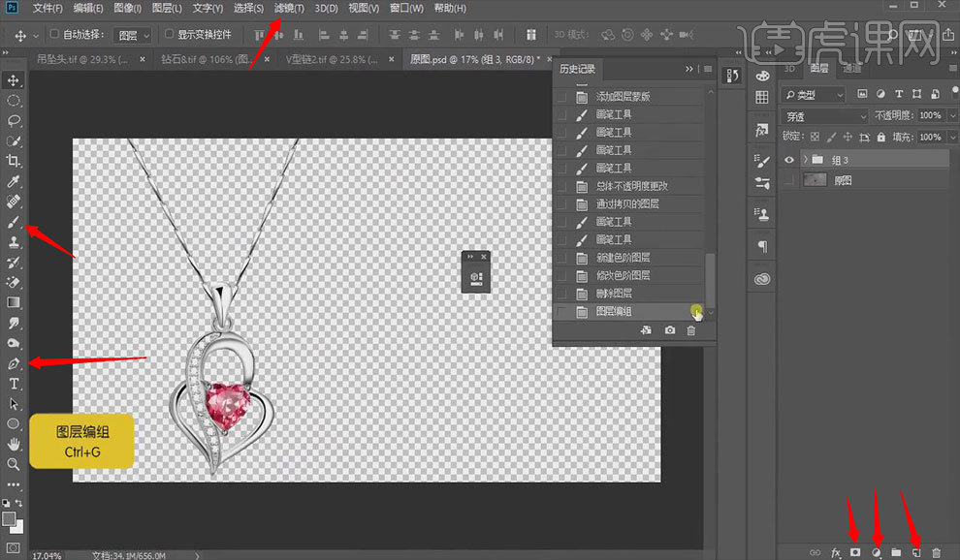Open auto-select target dropdown 图层
Viewport: 960px width, 560px height.
132,36
